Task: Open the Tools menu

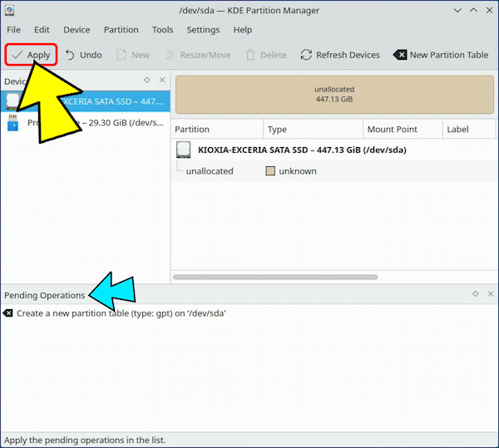Action: coord(162,30)
